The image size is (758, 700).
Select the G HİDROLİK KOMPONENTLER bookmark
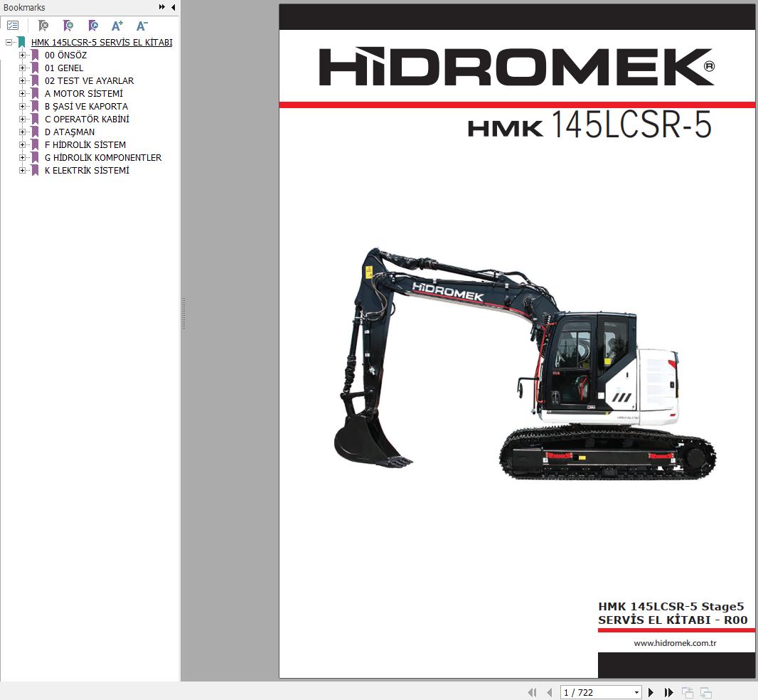[103, 158]
